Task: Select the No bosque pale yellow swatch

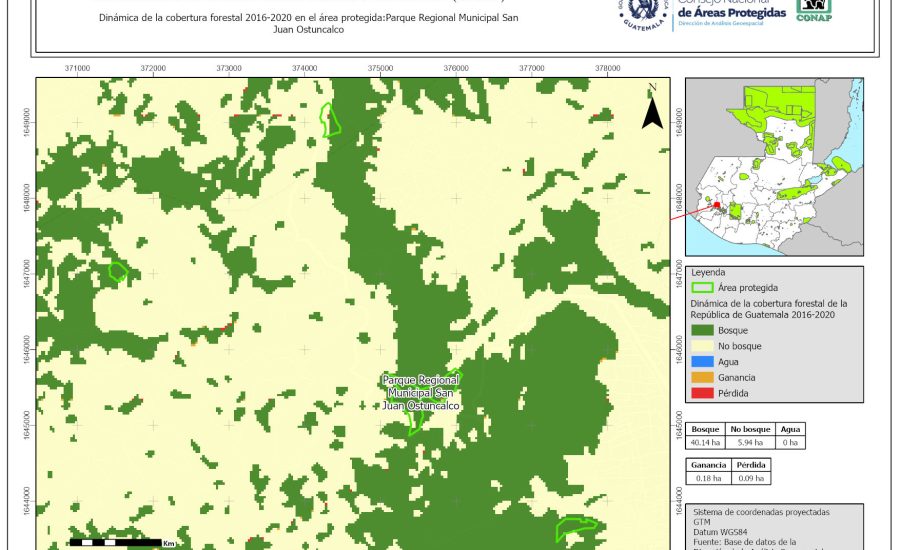Action: (703, 345)
